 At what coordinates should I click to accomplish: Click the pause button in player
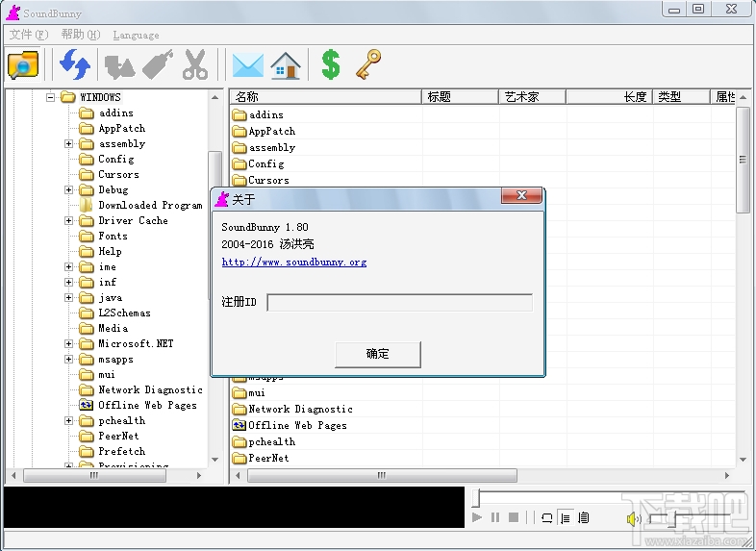[x=495, y=517]
